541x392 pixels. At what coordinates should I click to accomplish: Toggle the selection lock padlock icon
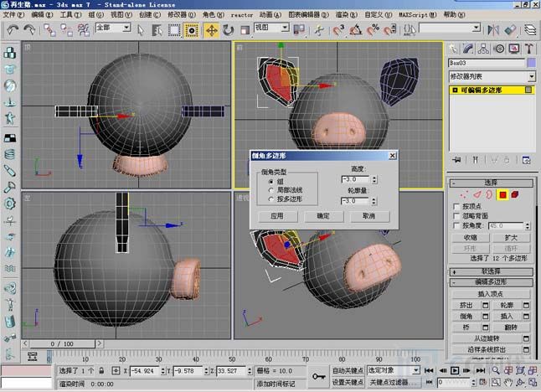click(x=101, y=371)
